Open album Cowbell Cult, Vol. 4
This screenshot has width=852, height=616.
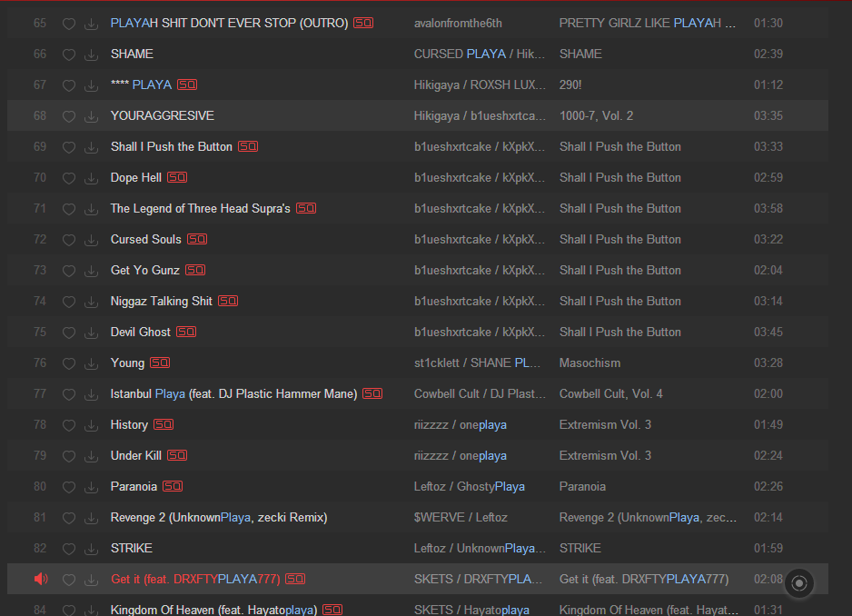click(x=610, y=394)
